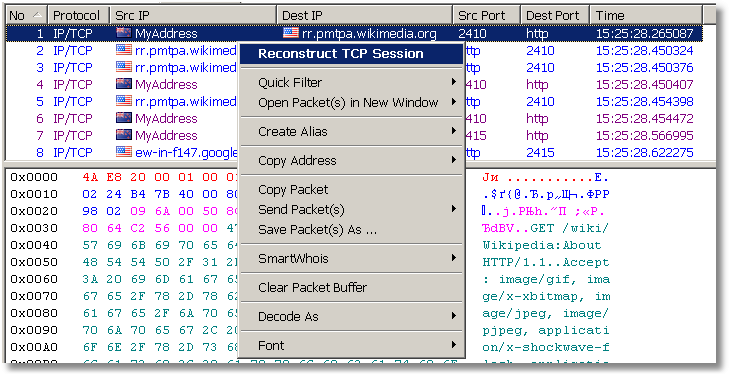Click flag icon in packet 7 source
This screenshot has width=730, height=377.
(123, 135)
